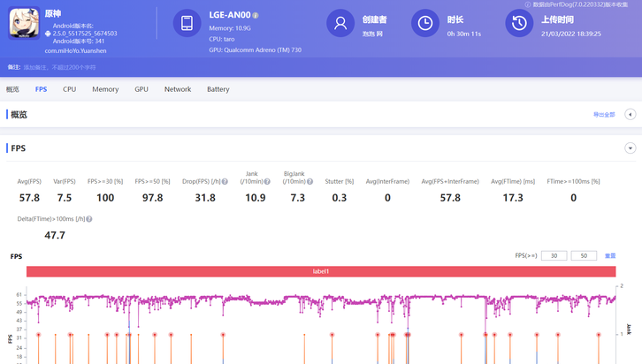
Task: Collapse the 概览 overview panel arrow
Action: pyautogui.click(x=630, y=115)
